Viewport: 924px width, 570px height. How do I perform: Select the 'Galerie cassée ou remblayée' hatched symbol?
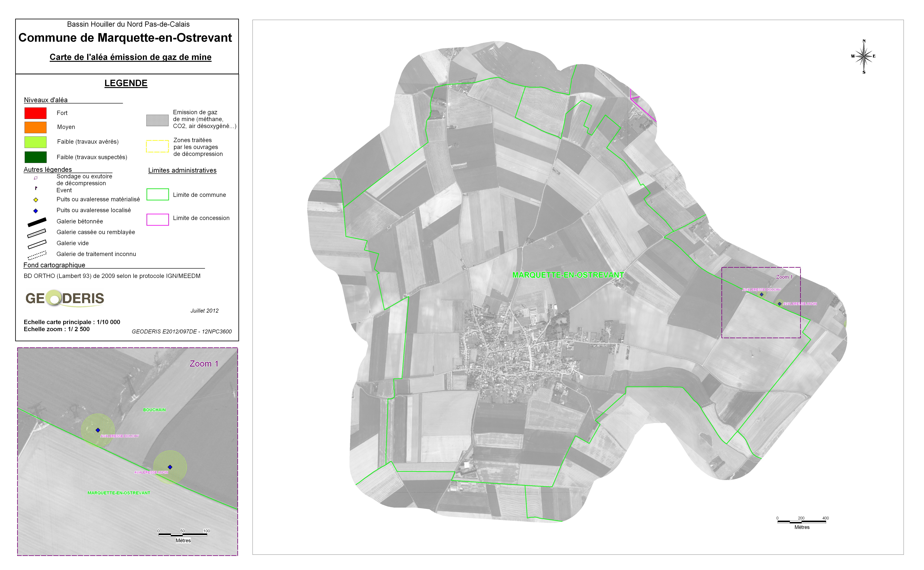coord(37,233)
